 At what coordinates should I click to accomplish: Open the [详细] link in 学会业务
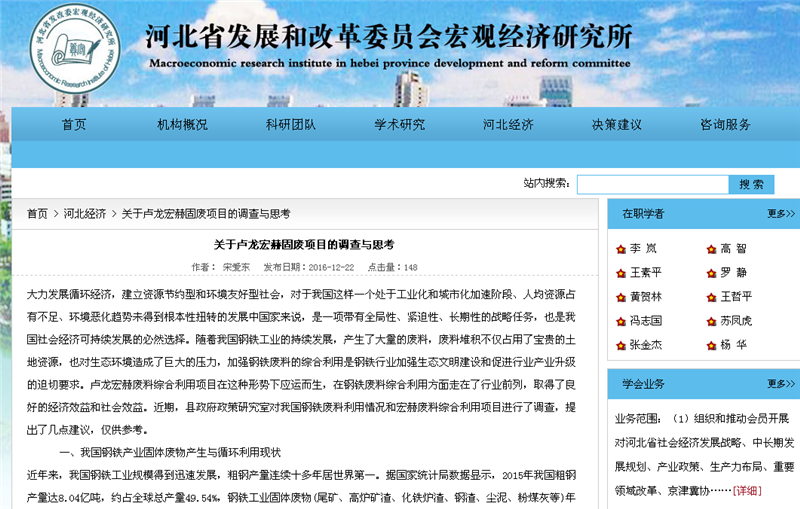coord(747,491)
